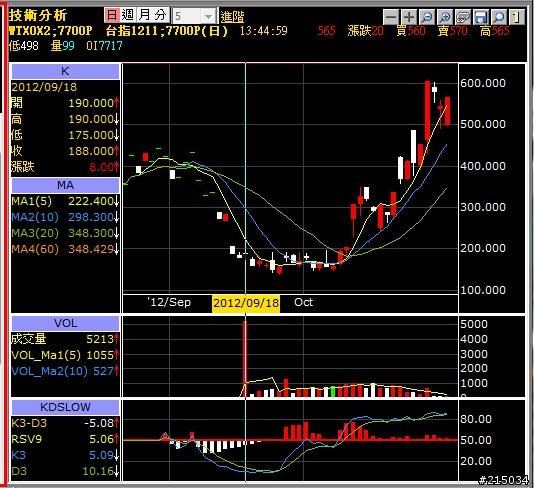
Task: Click the 80.00 KD axis label
Action: (x=476, y=419)
